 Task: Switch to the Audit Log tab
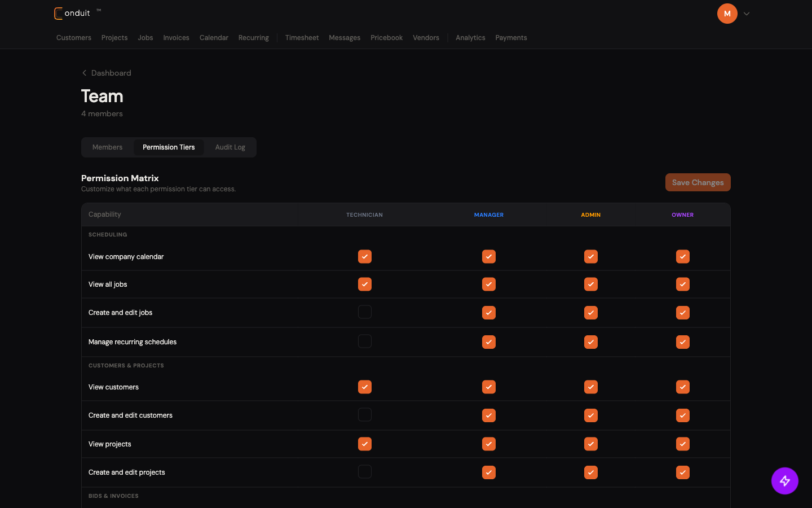[230, 147]
